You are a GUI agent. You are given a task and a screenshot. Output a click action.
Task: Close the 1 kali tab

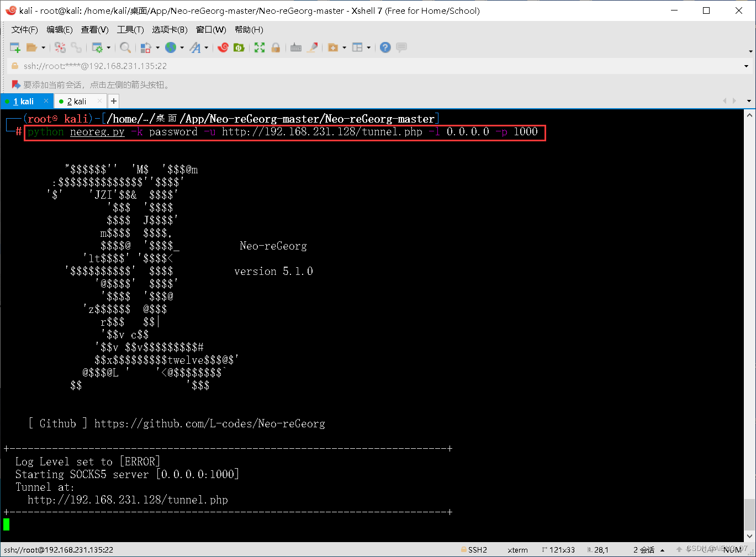46,101
